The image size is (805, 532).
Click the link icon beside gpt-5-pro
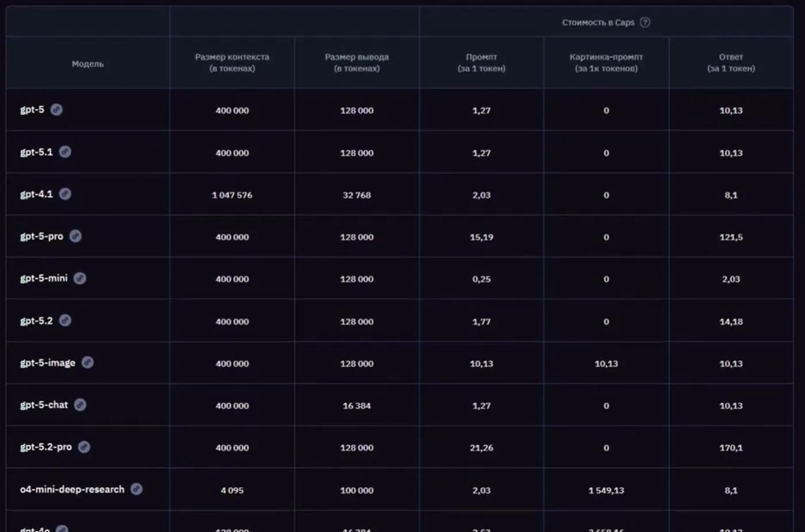click(x=75, y=236)
